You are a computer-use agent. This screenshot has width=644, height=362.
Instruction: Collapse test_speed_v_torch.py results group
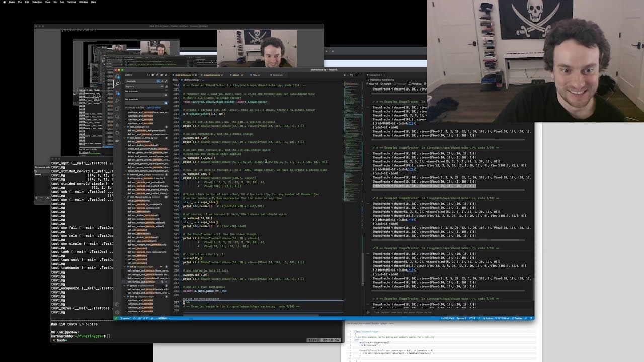[124, 138]
